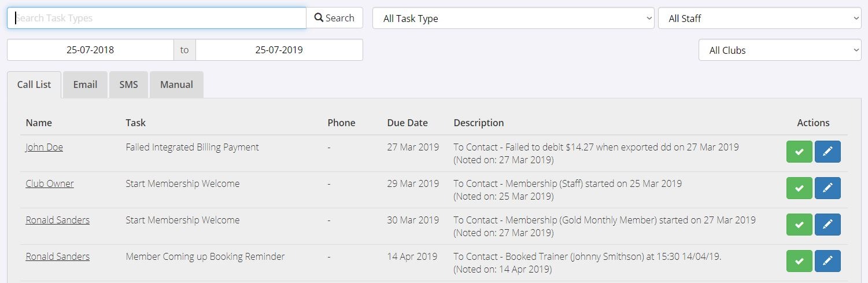Click the Search button
The width and height of the screenshot is (868, 283).
point(334,18)
